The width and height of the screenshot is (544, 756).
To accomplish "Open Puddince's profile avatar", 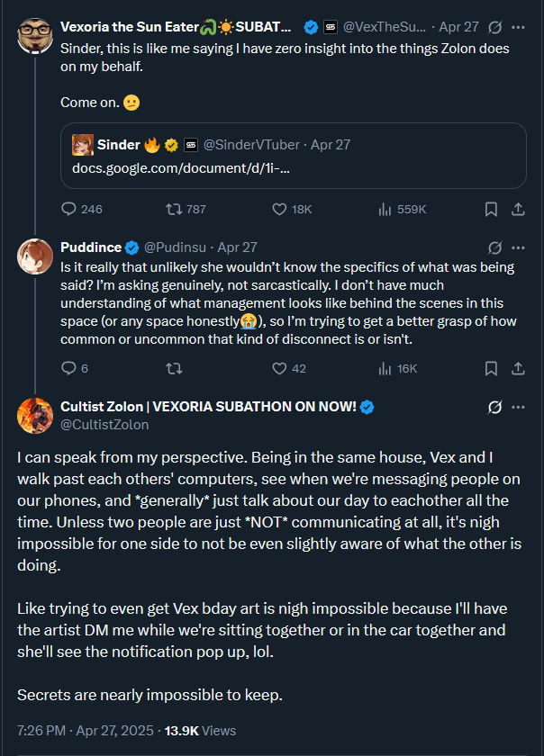I will (34, 256).
